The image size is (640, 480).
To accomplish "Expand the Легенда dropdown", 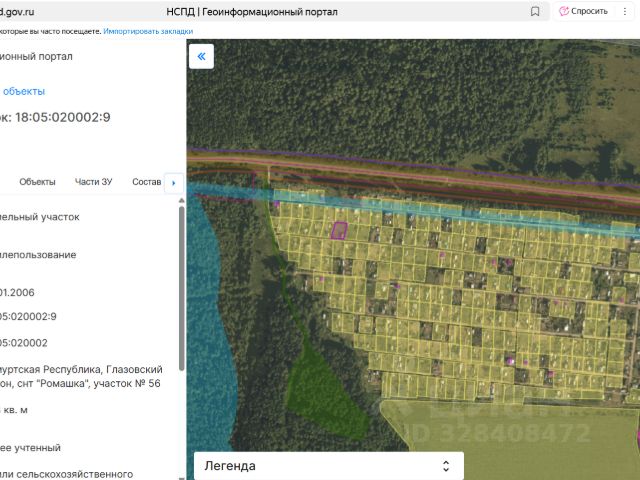I will (329, 466).
